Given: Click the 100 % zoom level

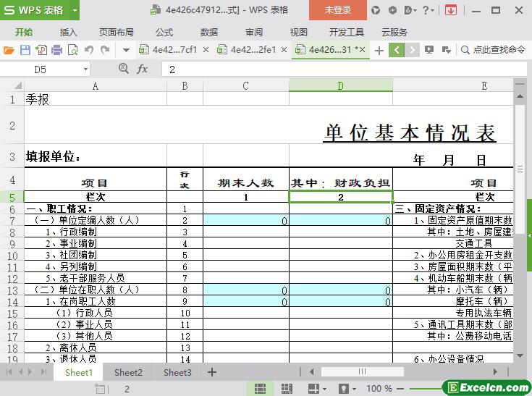Looking at the screenshot, I should [x=379, y=389].
